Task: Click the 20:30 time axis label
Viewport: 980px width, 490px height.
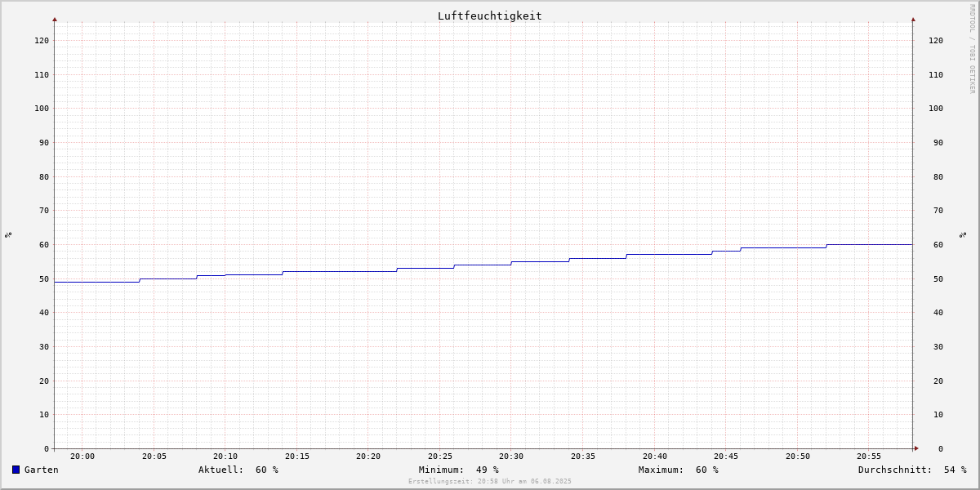Action: pos(511,457)
